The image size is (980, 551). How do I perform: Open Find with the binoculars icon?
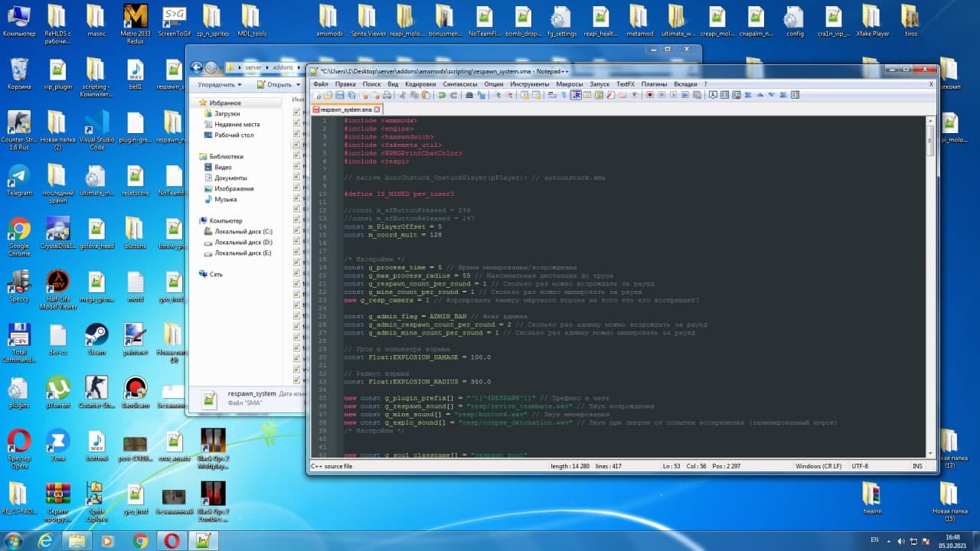(x=469, y=95)
